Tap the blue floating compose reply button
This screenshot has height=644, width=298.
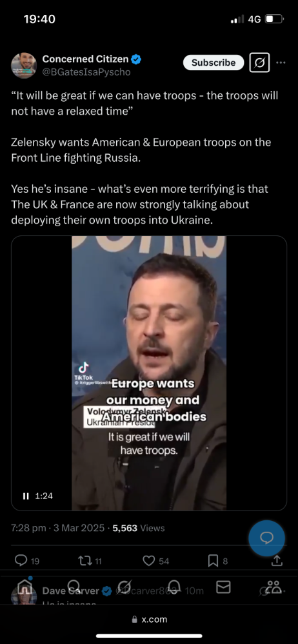click(266, 538)
